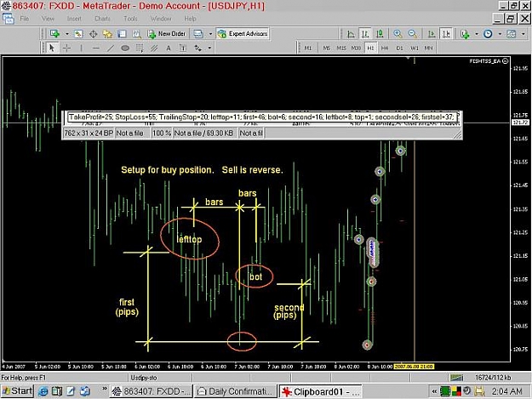
Task: Open the Strategy Tester icon
Action: coord(136,33)
